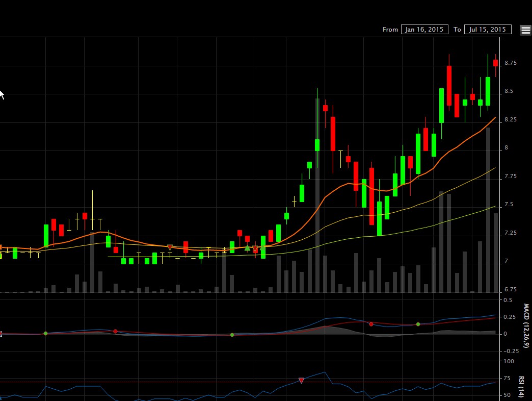
Task: Click the 50 RSI axis label
Action: point(507,395)
